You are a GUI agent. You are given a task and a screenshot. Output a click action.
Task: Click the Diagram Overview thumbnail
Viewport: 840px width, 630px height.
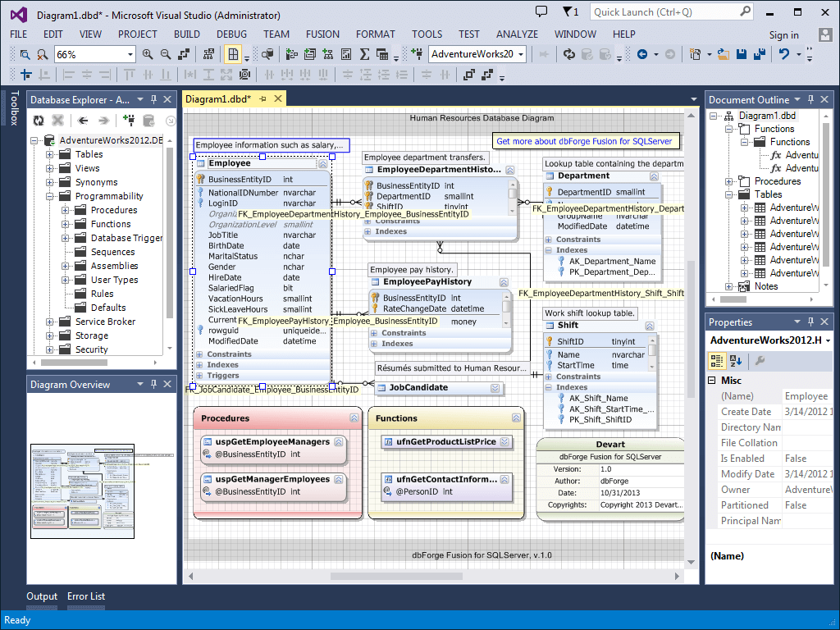[83, 491]
